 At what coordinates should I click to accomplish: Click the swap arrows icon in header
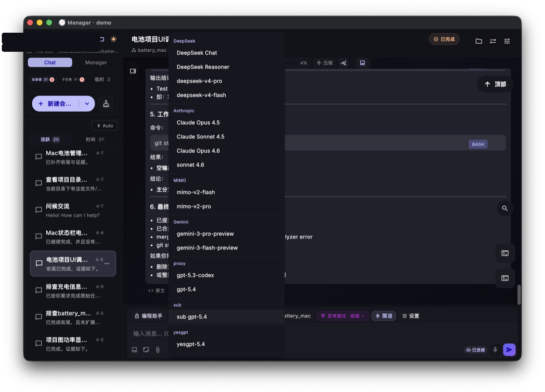(x=493, y=41)
